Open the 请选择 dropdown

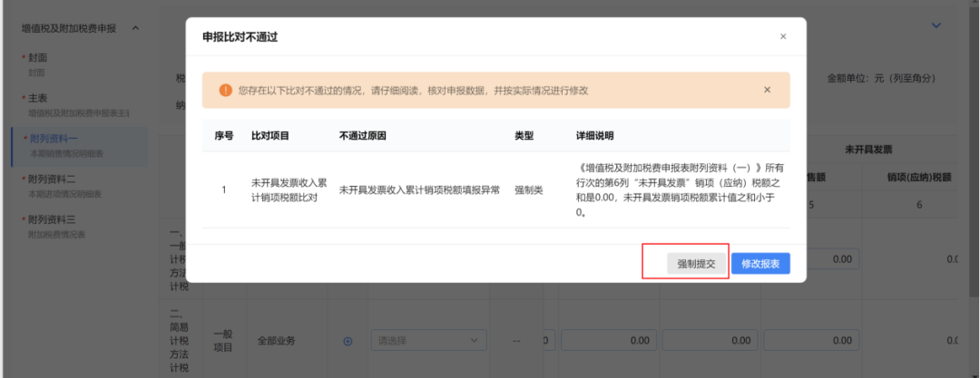tap(428, 341)
